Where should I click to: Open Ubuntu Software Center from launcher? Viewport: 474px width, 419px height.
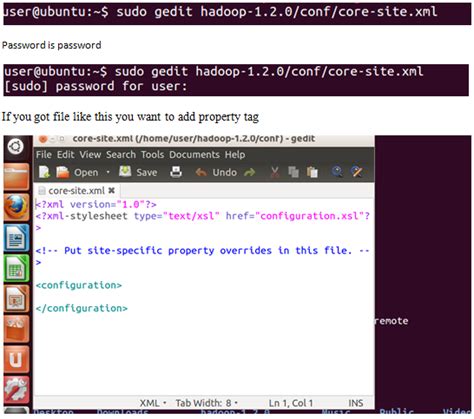click(16, 329)
